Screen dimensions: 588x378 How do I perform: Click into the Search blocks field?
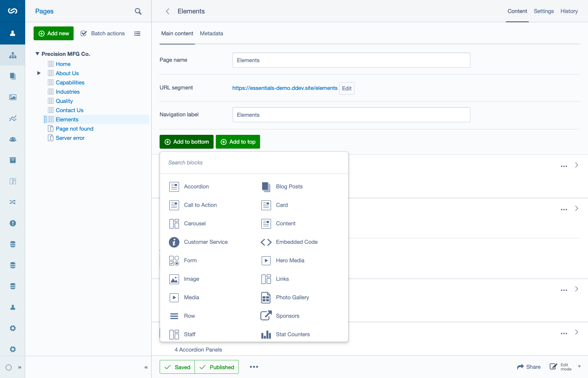tap(254, 163)
